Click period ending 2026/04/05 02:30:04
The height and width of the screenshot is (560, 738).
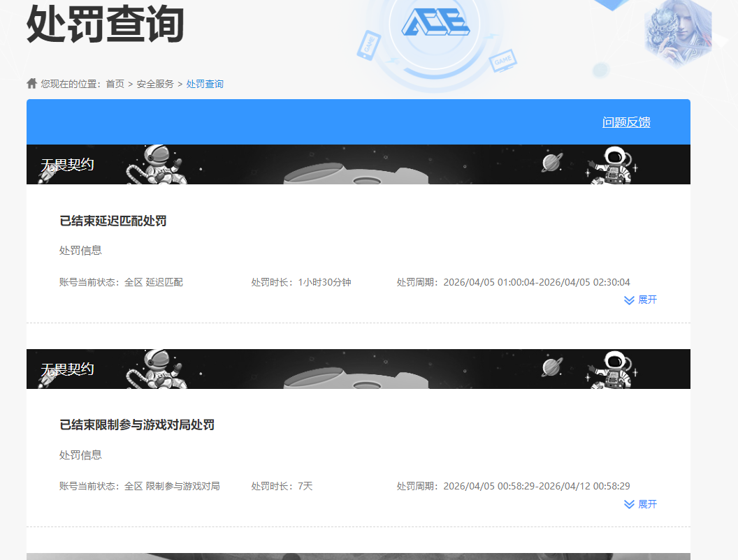click(513, 282)
